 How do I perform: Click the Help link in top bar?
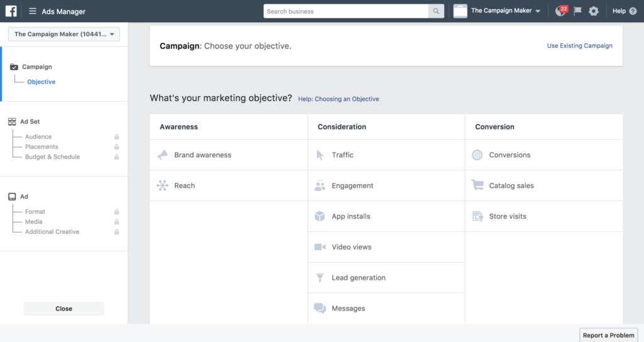[x=619, y=11]
